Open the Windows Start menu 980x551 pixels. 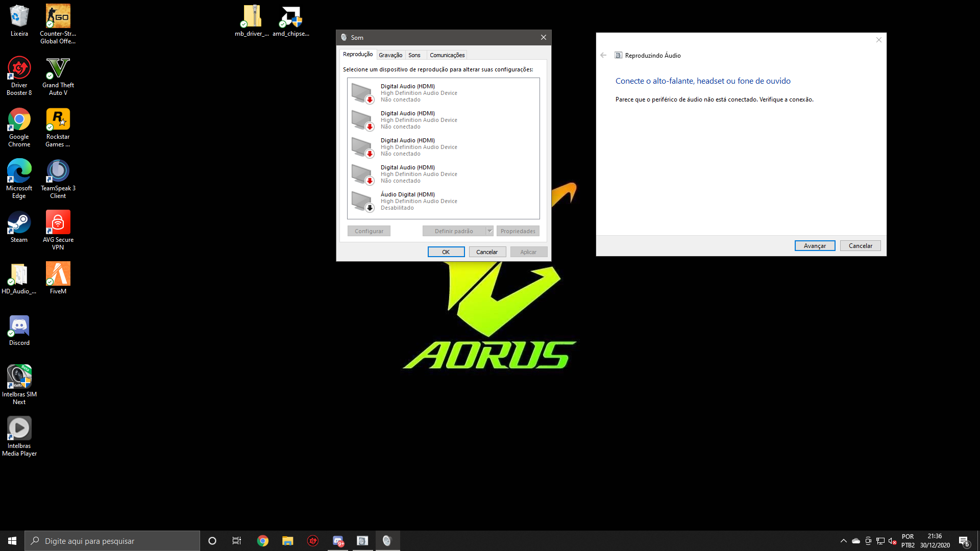(12, 541)
